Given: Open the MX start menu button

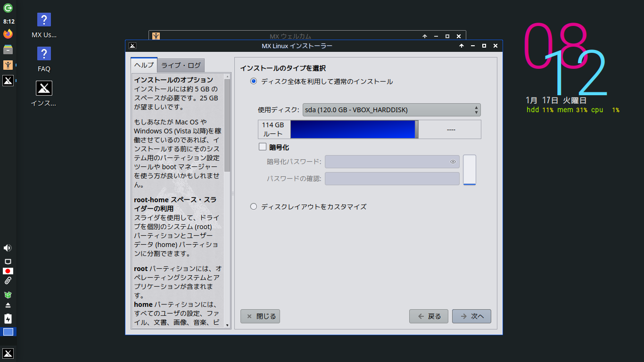Looking at the screenshot, I should [8, 354].
